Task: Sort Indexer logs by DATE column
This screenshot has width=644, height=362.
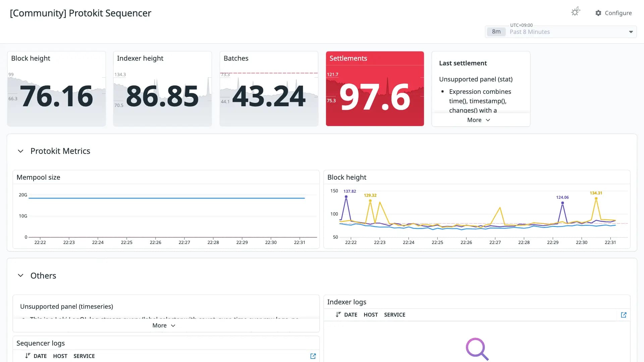Action: coord(351,315)
